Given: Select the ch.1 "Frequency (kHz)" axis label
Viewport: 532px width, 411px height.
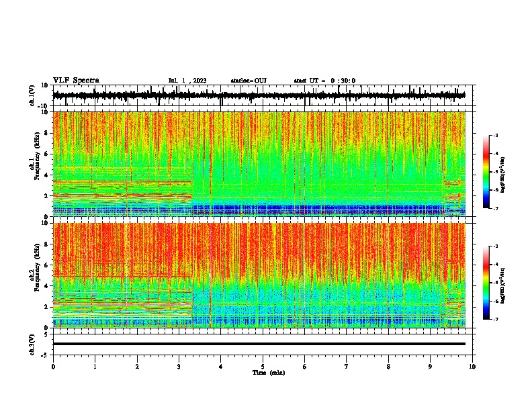Looking at the screenshot, I should 37,156.
